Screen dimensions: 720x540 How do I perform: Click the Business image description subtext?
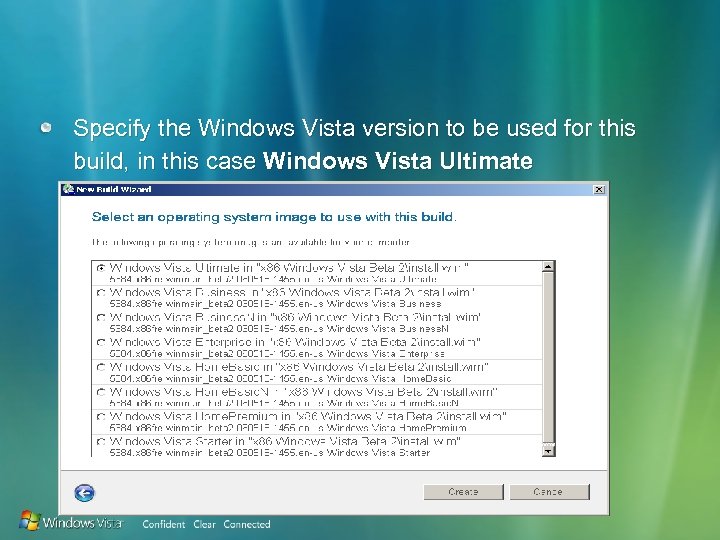click(276, 304)
